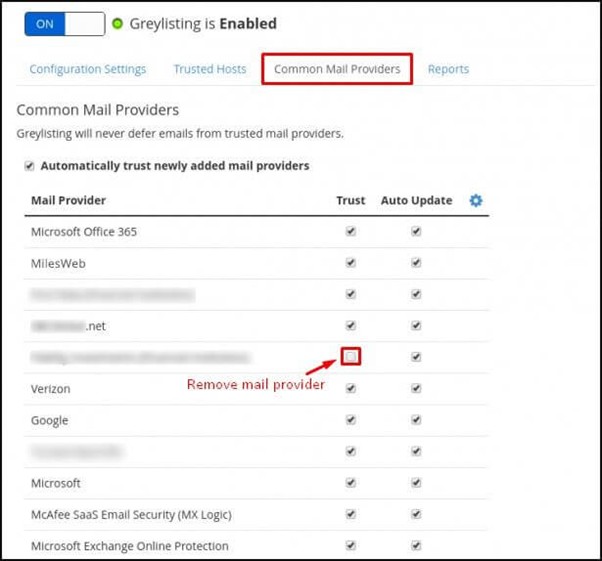Uncheck Trust for McAfee SaaS Email Security
This screenshot has height=561, width=602.
[x=350, y=514]
